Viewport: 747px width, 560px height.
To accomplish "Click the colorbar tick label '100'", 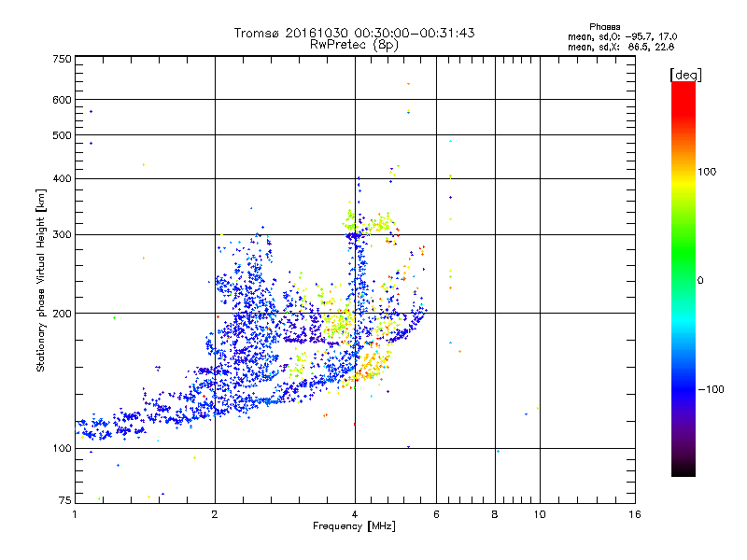I will point(707,172).
